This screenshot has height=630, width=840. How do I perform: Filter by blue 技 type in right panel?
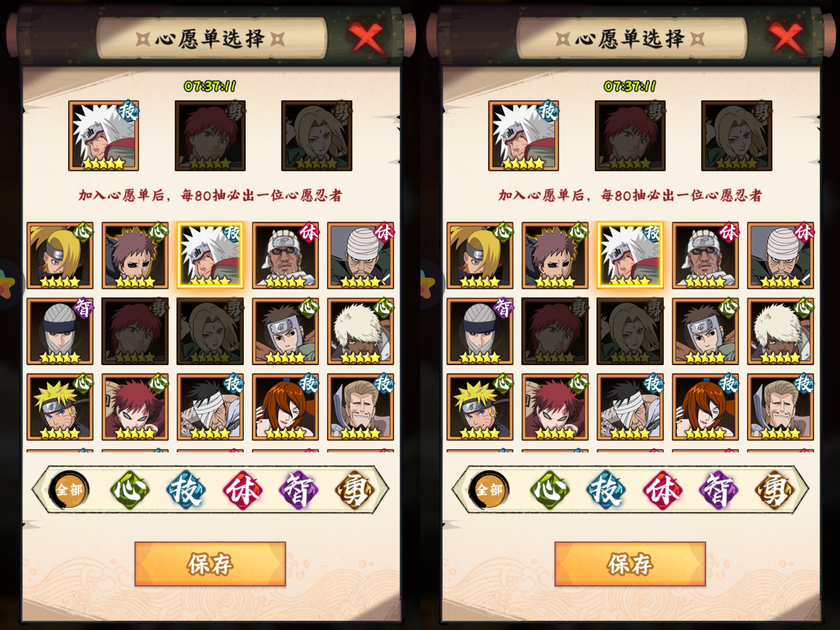[x=606, y=490]
